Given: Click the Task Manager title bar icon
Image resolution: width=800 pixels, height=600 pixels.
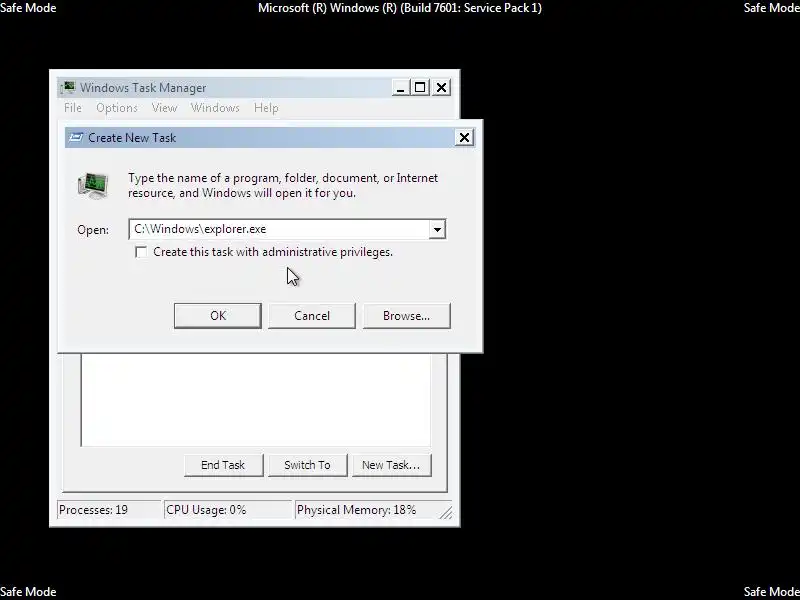Looking at the screenshot, I should pos(68,88).
